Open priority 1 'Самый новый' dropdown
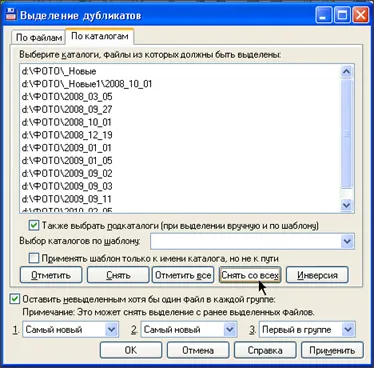 pyautogui.click(x=111, y=330)
